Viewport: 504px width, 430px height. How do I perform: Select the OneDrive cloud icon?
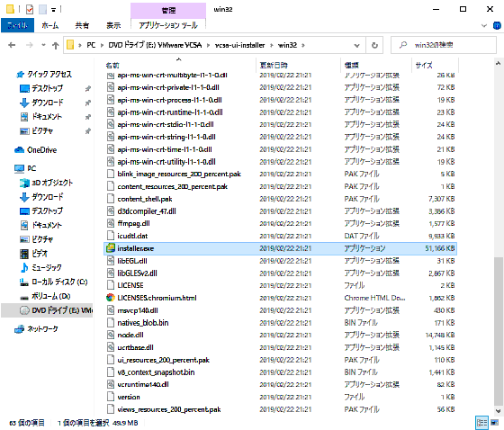[19, 149]
